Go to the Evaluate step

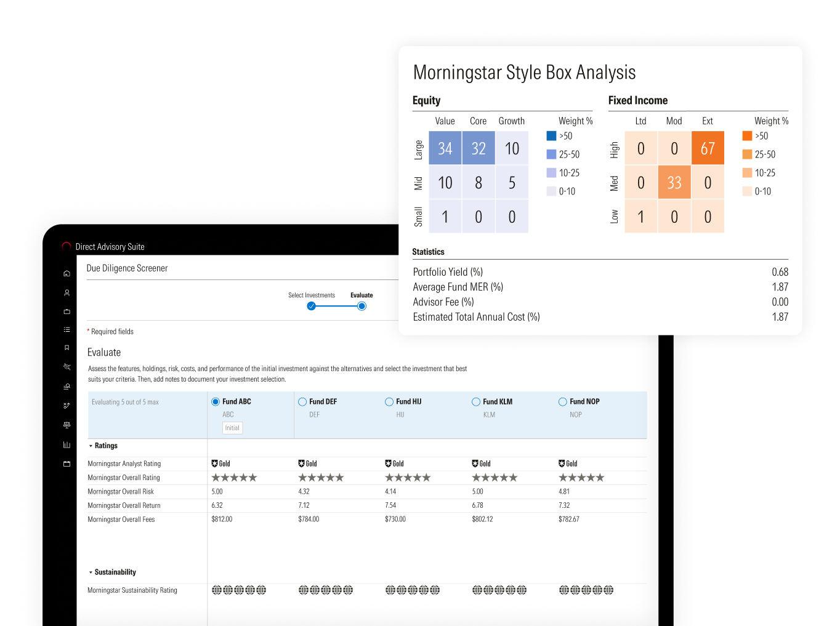(361, 295)
